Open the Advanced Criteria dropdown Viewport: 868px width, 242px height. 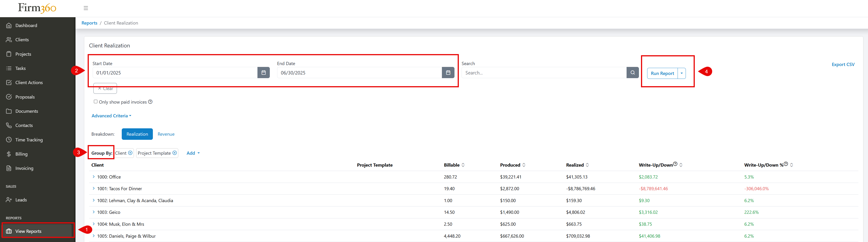(111, 115)
